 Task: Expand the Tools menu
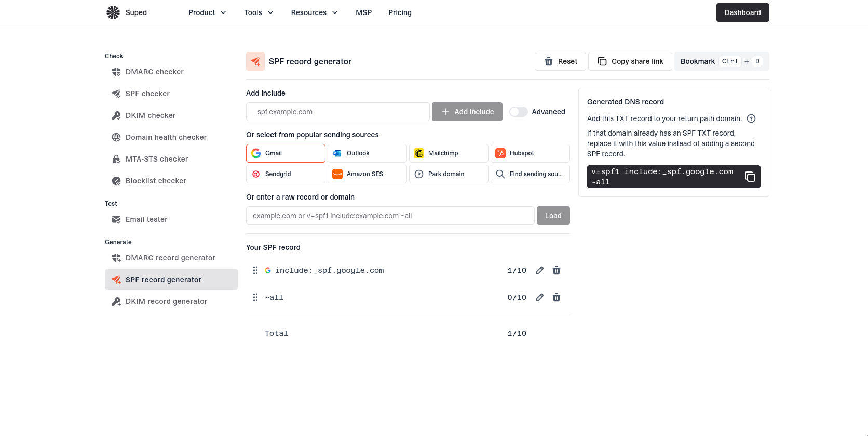[259, 12]
